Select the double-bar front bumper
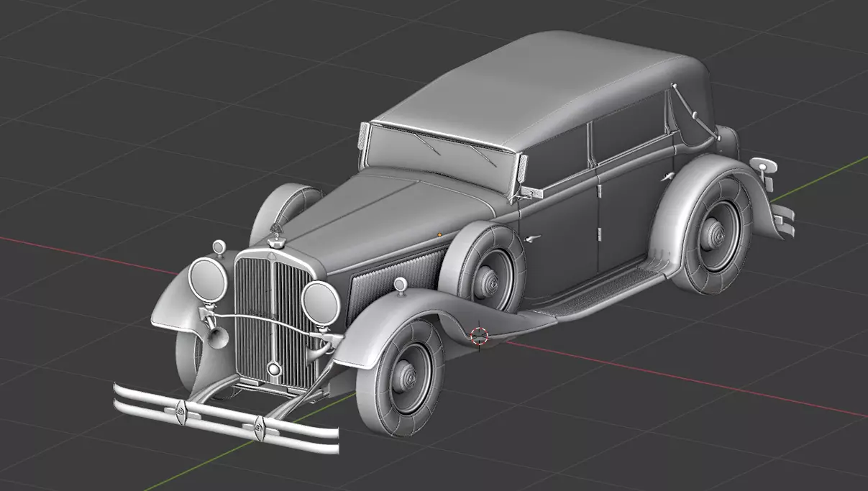 tap(226, 418)
